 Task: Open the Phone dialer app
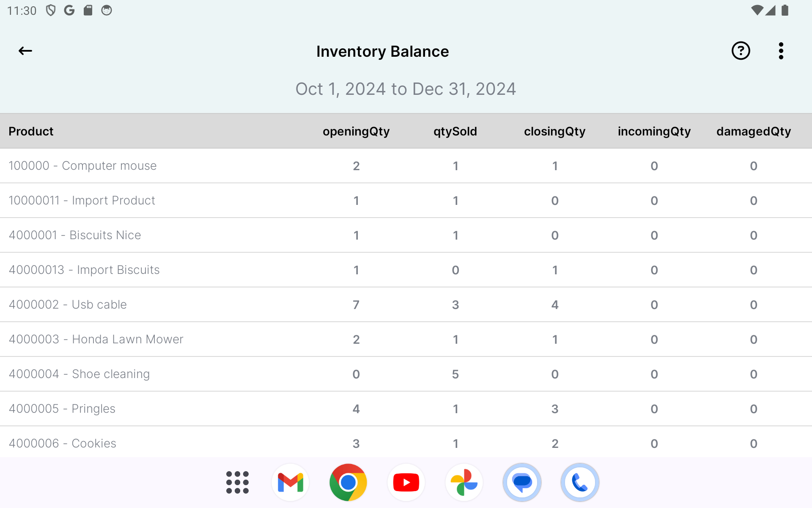[x=580, y=482]
